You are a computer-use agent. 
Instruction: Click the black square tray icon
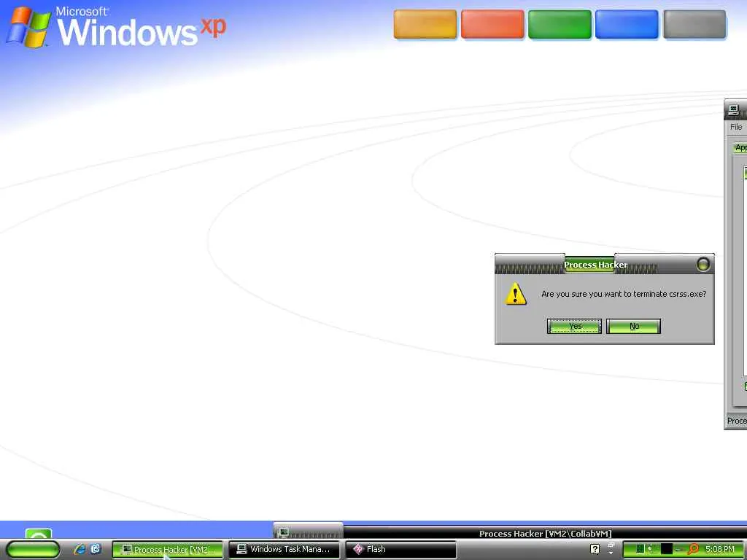[x=667, y=548]
